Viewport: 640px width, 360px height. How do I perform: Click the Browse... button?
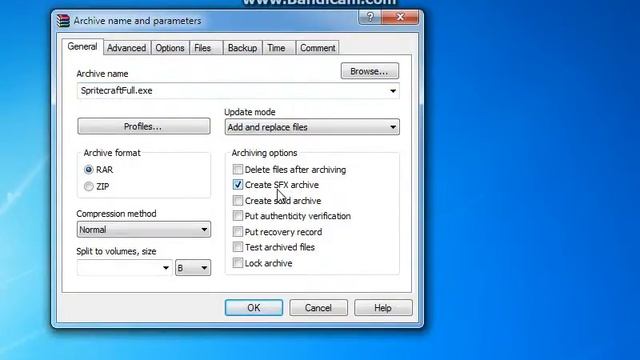point(369,71)
